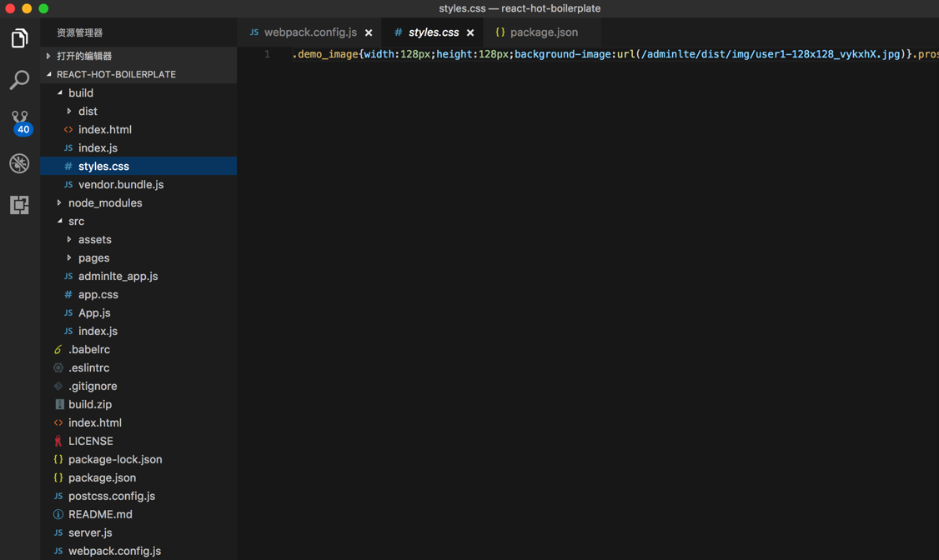Close the webpack.config.js editor tab

pyautogui.click(x=369, y=32)
